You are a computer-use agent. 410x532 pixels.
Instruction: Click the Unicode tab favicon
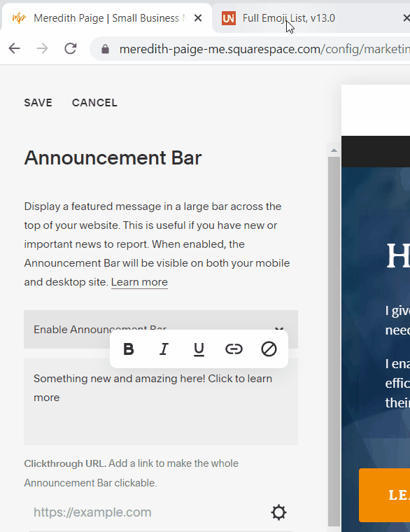pyautogui.click(x=229, y=18)
